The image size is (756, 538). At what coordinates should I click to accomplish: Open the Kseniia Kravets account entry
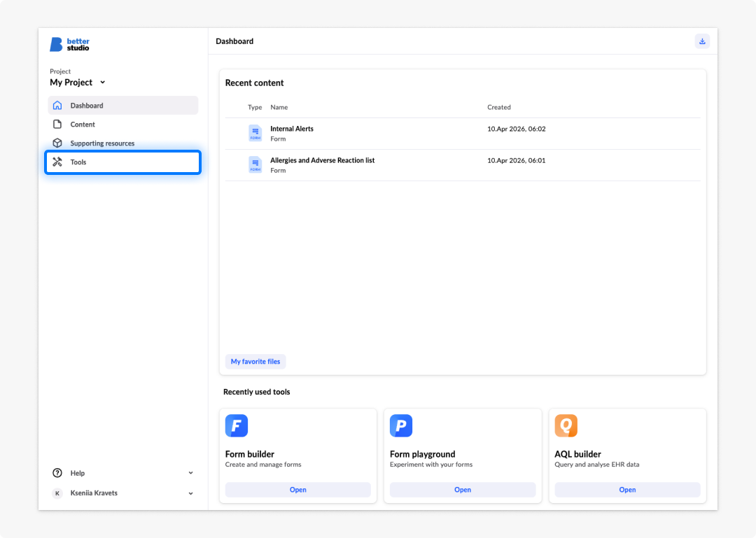[123, 493]
